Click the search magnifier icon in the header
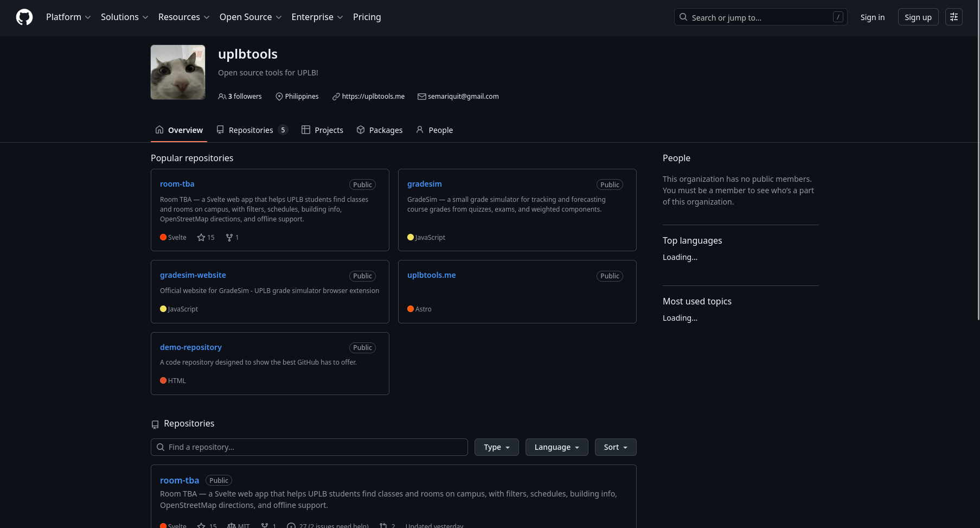This screenshot has height=528, width=980. point(683,17)
